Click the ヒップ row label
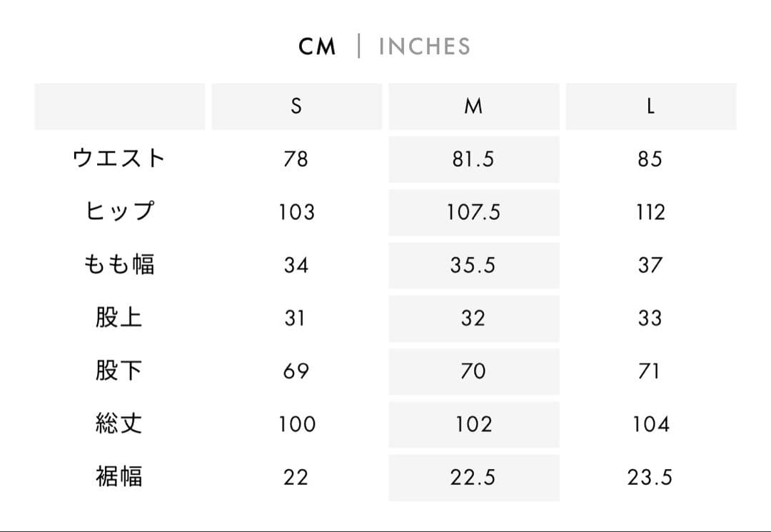This screenshot has width=771, height=532. (x=119, y=211)
